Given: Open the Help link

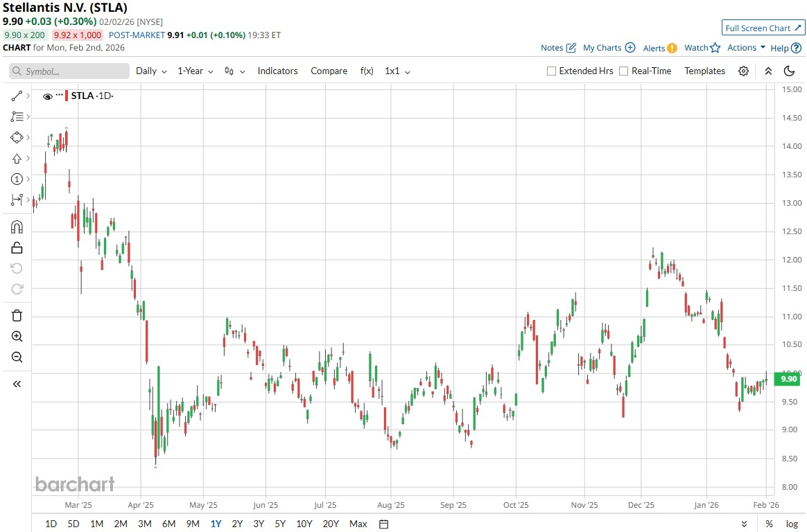Looking at the screenshot, I should click(786, 48).
